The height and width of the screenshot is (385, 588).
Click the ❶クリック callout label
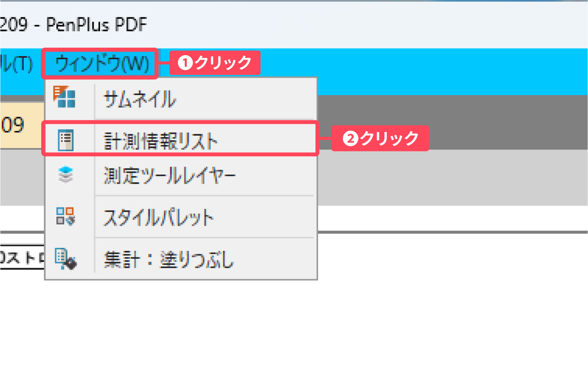[x=215, y=63]
